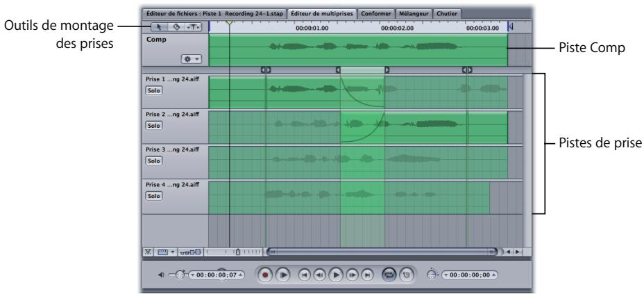644x294 pixels.
Task: Decrease selection length with its down arrow
Action: pos(446,275)
